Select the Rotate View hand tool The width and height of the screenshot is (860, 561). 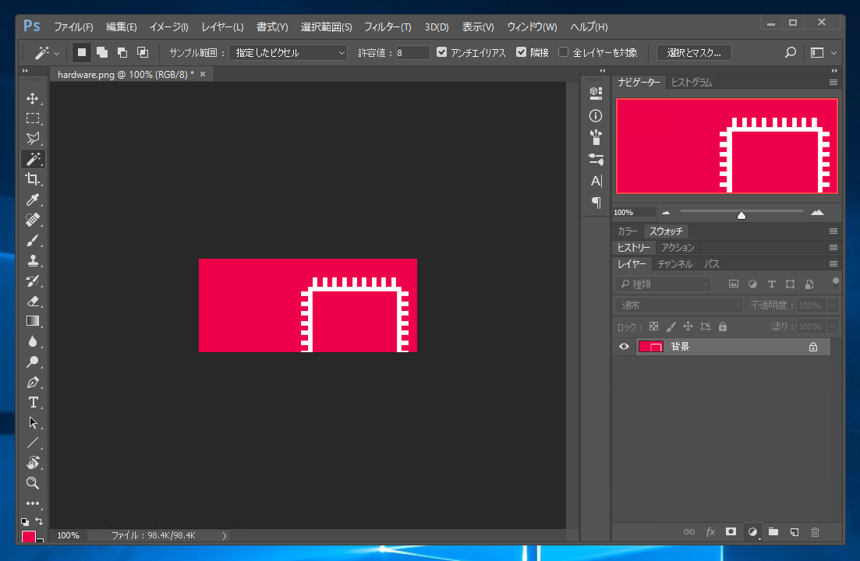[32, 463]
